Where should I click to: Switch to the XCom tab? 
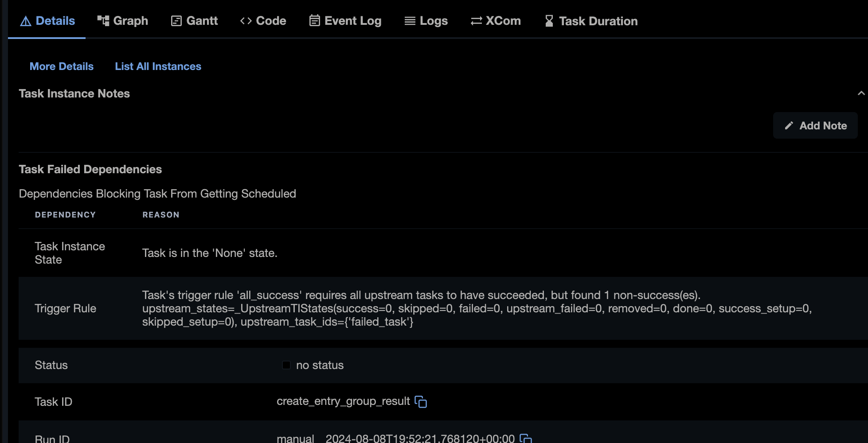[x=495, y=20]
